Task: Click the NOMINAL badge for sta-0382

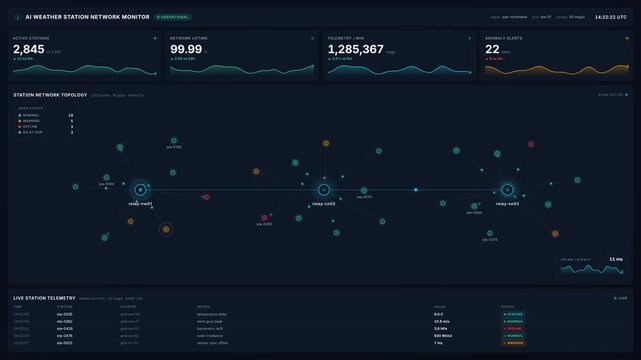Action: tap(513, 322)
